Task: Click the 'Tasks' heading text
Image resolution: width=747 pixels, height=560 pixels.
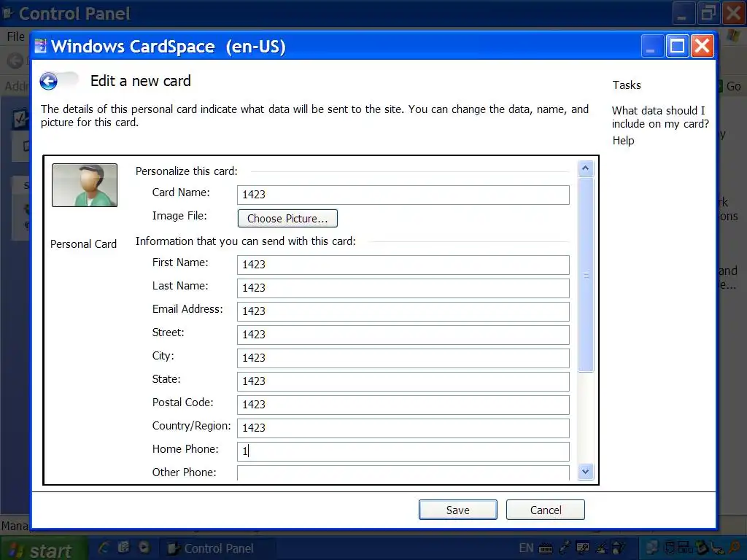Action: point(627,85)
